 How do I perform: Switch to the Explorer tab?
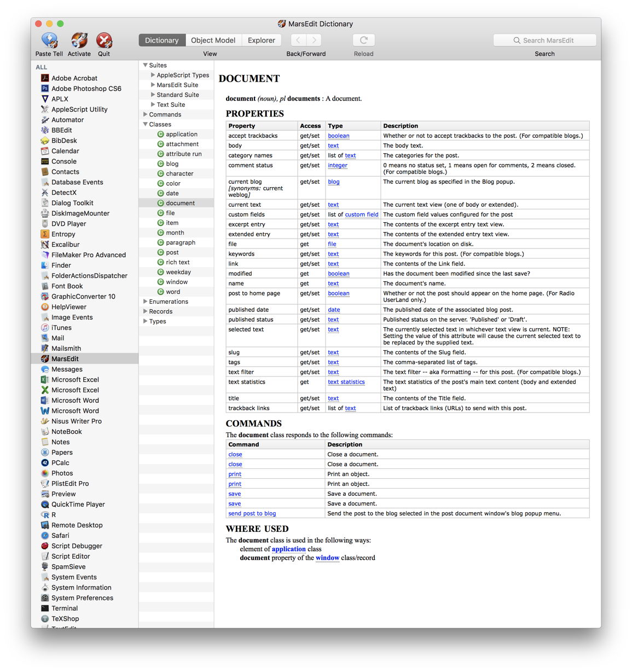(x=262, y=40)
